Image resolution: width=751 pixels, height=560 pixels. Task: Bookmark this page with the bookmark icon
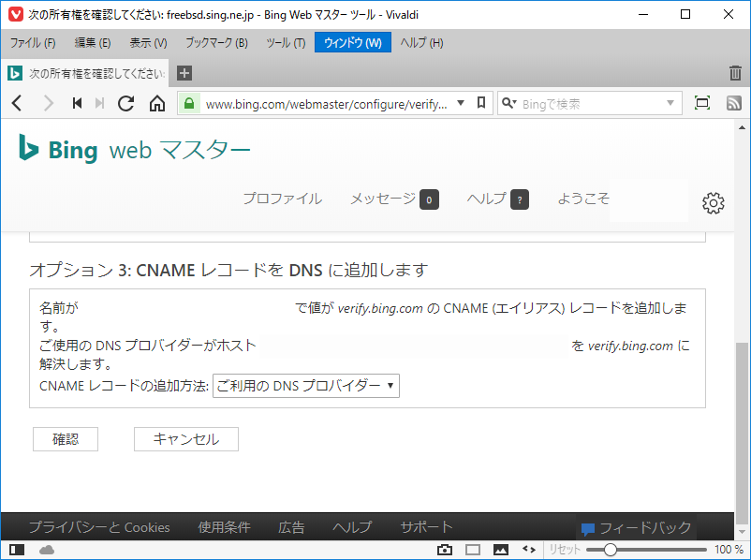481,102
